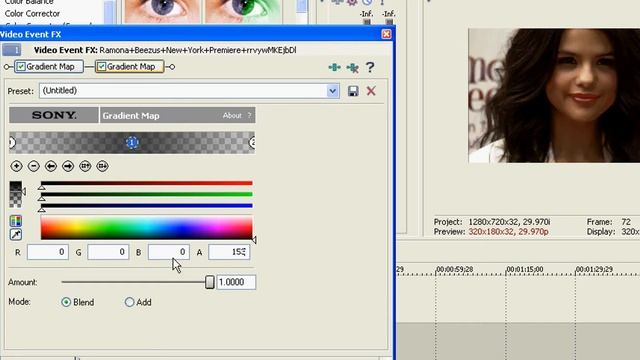Switch the color space mode icon
This screenshot has width=640, height=360.
[16, 221]
